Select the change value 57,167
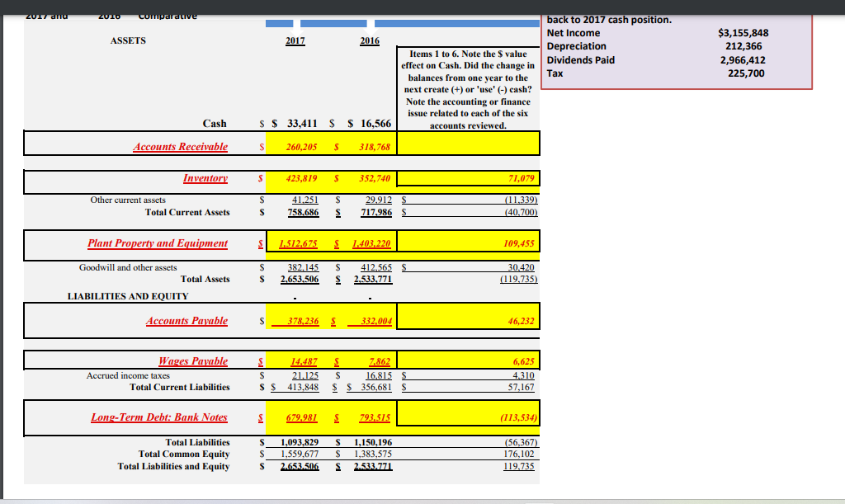Image resolution: width=845 pixels, height=504 pixels. click(522, 387)
